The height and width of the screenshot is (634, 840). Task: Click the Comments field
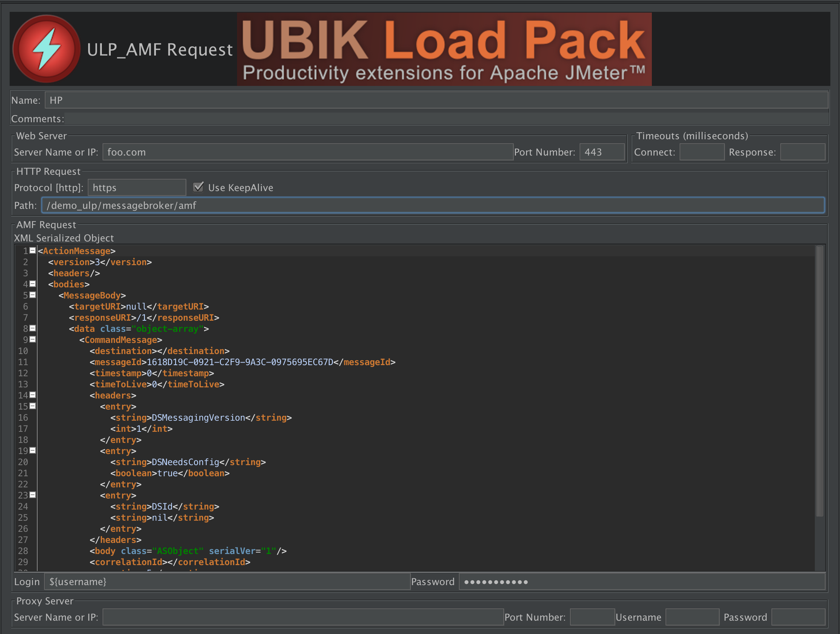point(446,119)
